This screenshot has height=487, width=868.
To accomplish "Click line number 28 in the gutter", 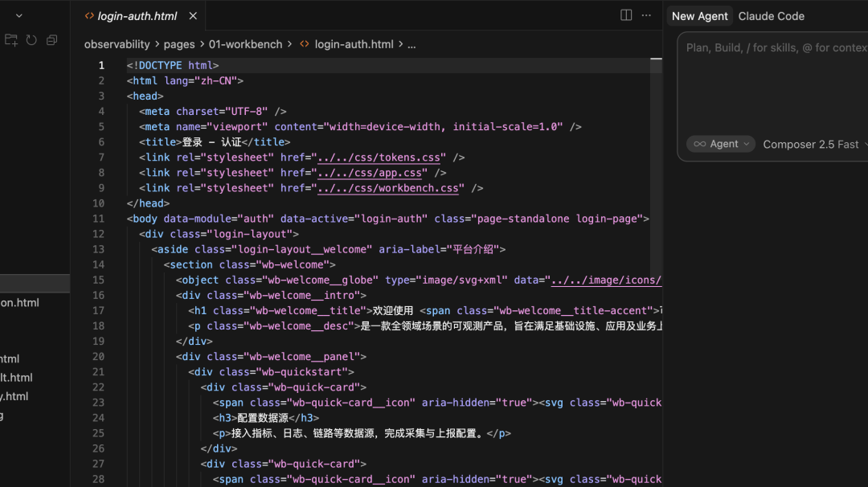I will pos(99,479).
